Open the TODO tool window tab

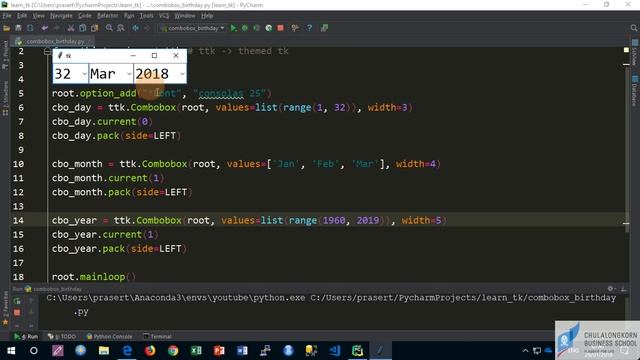[x=62, y=336]
